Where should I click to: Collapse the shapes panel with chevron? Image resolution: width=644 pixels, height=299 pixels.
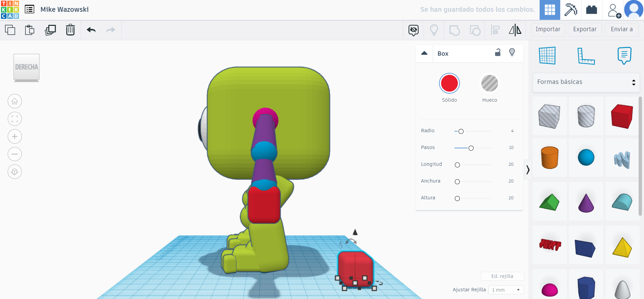[x=528, y=170]
